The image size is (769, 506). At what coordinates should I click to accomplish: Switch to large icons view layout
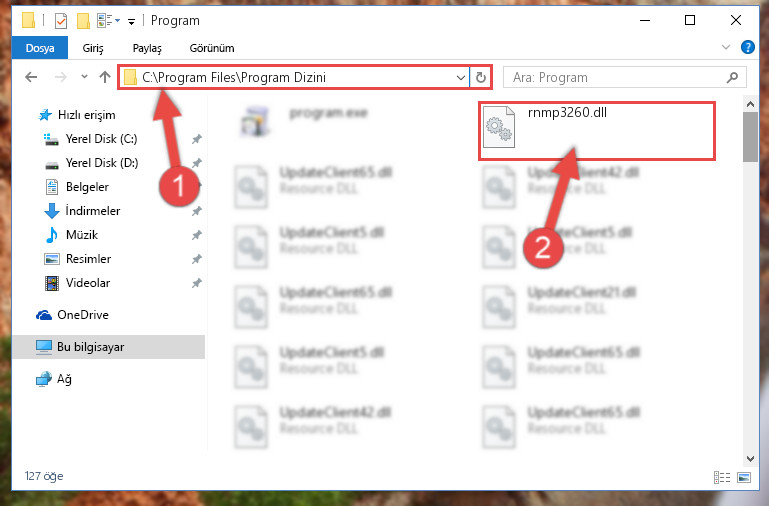744,477
